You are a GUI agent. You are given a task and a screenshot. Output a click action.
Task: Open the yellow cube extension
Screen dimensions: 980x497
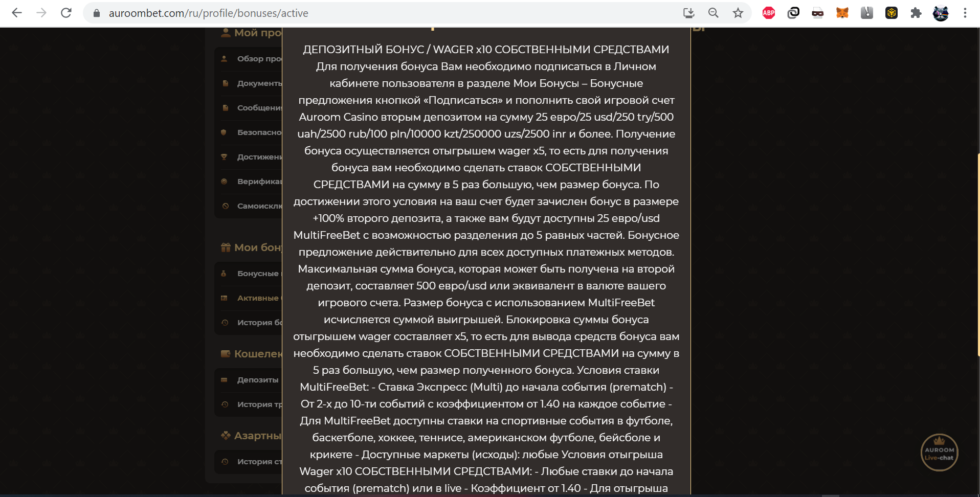892,13
